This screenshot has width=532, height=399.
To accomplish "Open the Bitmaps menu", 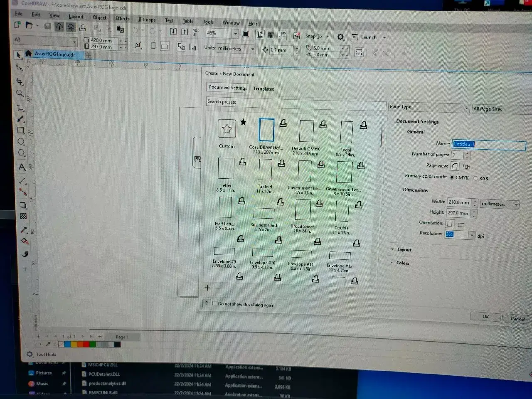I will pyautogui.click(x=147, y=19).
